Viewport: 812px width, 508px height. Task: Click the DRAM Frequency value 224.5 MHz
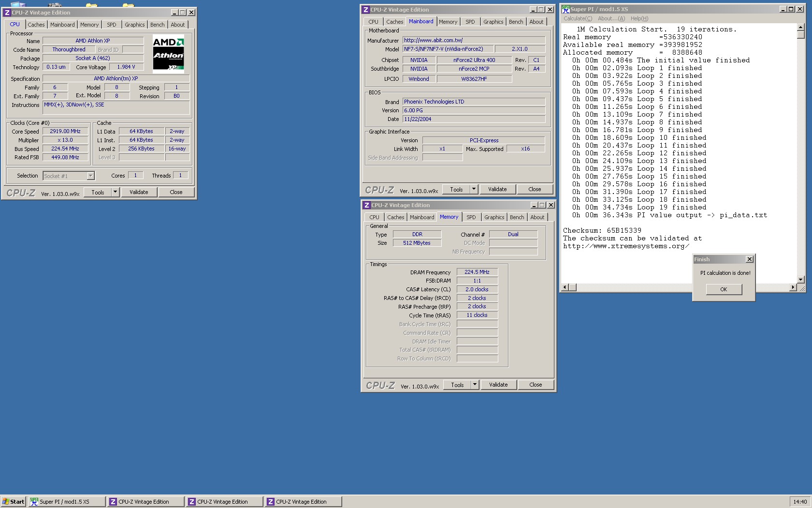pyautogui.click(x=477, y=272)
